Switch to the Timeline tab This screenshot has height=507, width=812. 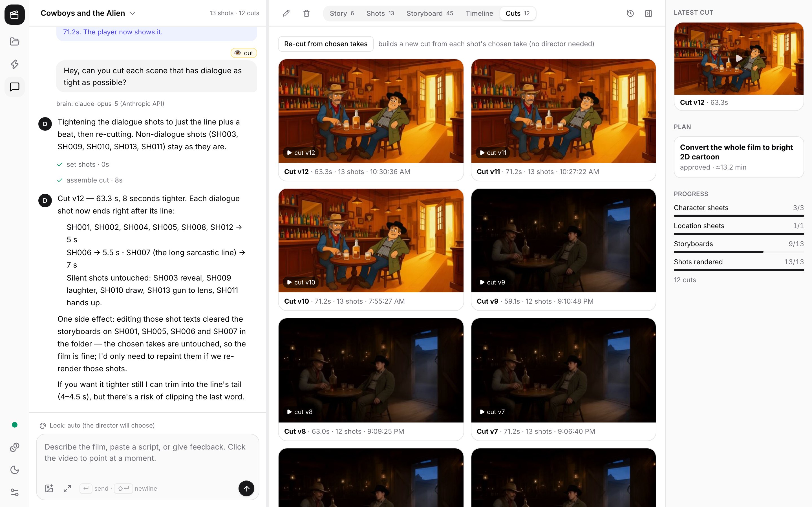coord(479,14)
